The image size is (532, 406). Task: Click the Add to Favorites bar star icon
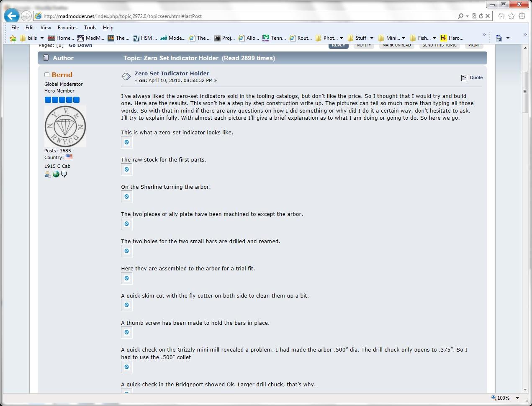(13, 38)
